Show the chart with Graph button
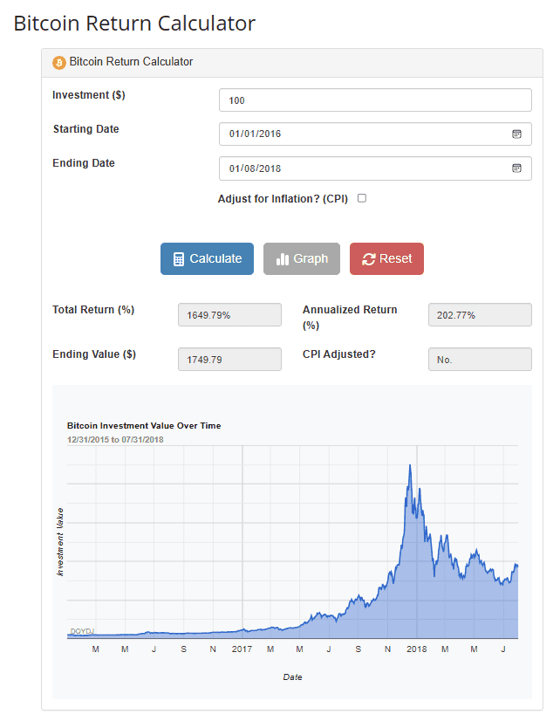560x728 pixels. click(x=302, y=258)
